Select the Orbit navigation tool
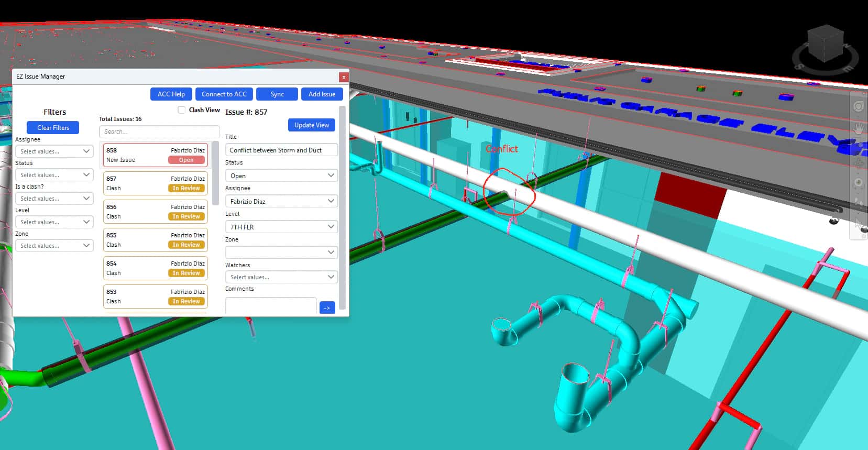The width and height of the screenshot is (868, 450). click(859, 162)
